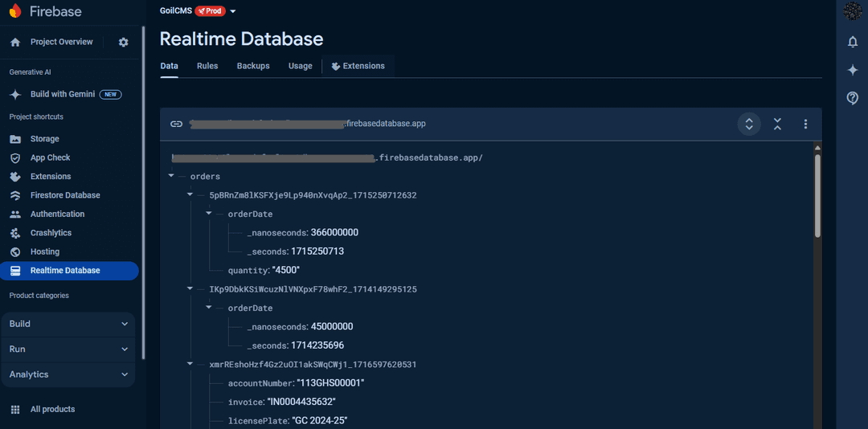Open Hosting page
Viewport: 868px width, 429px height.
point(45,252)
